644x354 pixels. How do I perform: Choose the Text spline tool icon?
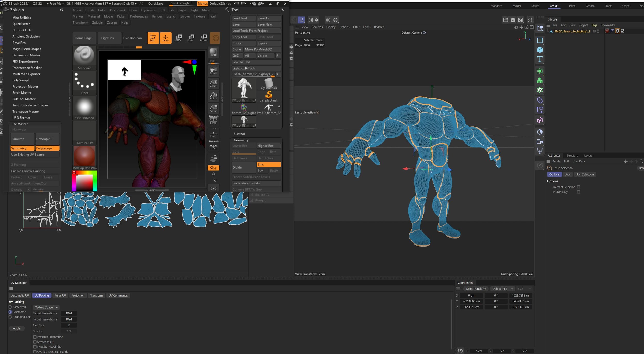(x=540, y=59)
